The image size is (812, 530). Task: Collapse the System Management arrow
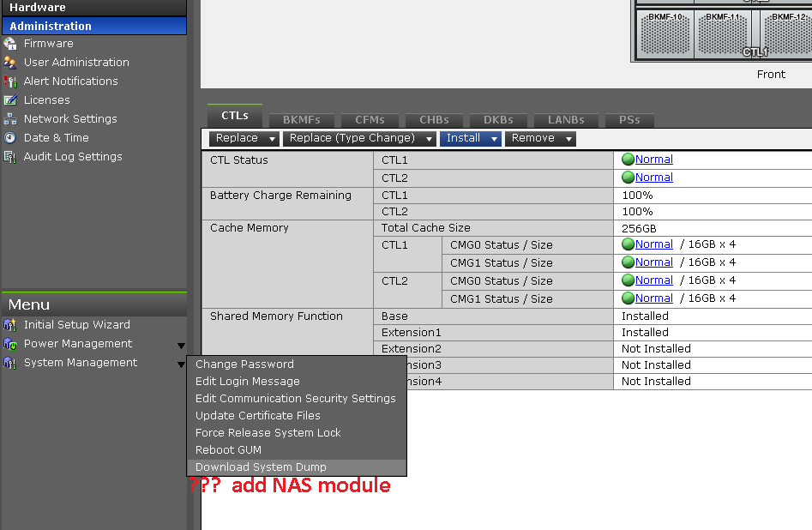pos(181,364)
